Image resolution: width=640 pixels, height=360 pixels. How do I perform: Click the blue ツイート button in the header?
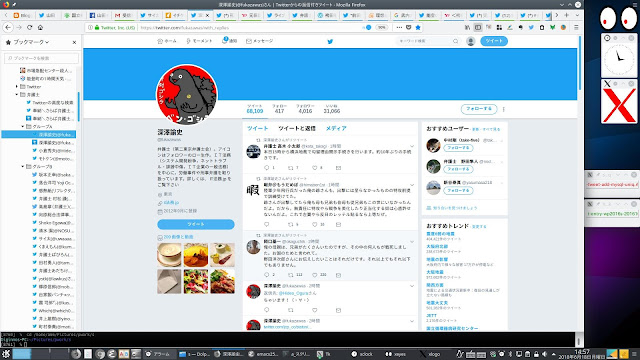(x=494, y=41)
